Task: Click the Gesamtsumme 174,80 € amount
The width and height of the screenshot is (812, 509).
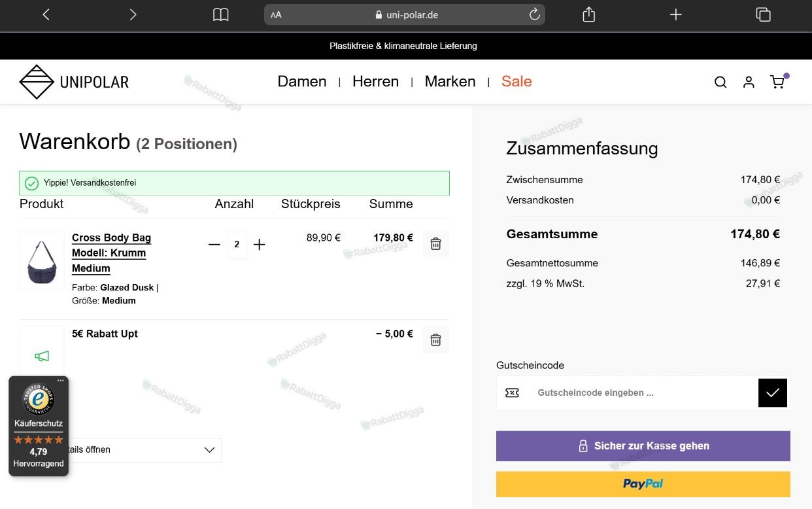Action: 755,234
